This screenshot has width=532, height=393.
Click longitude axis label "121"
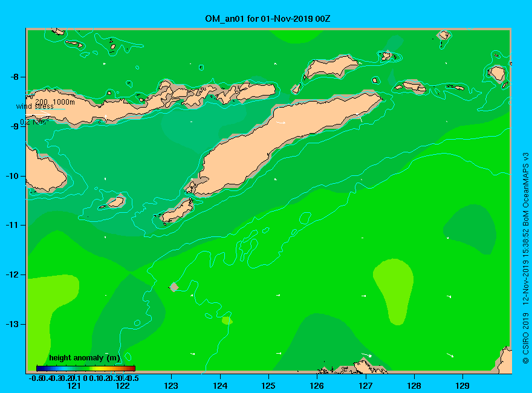tap(74, 386)
